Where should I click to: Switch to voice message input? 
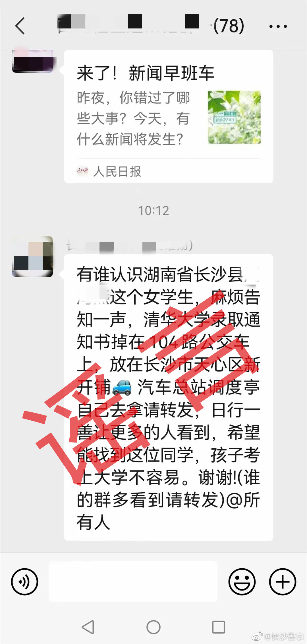pyautogui.click(x=24, y=582)
